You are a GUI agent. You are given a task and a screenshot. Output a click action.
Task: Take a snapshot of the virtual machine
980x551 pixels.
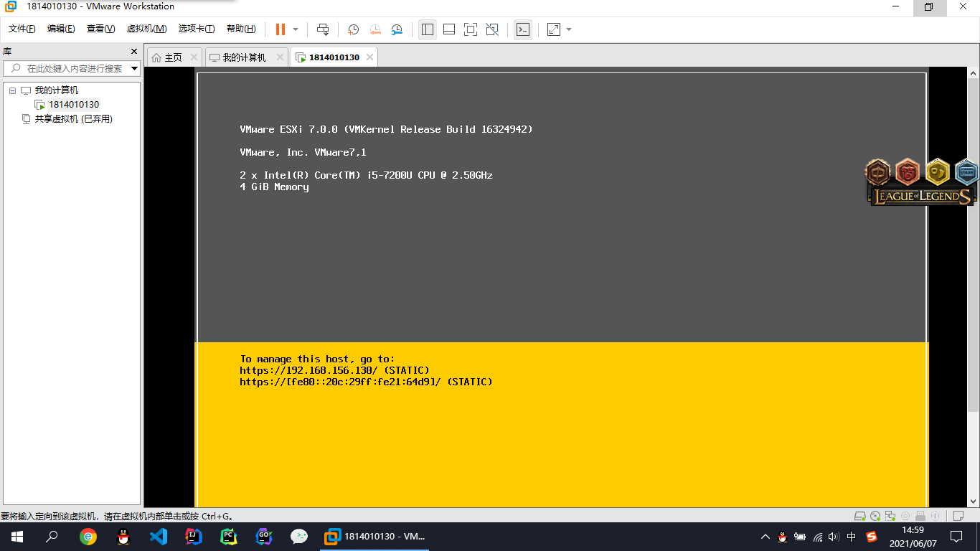(x=353, y=29)
